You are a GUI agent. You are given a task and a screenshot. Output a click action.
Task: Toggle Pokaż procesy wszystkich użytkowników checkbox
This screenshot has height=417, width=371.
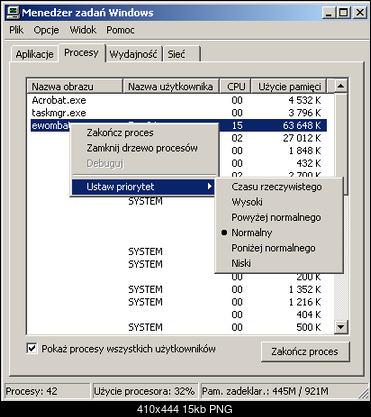[32, 349]
